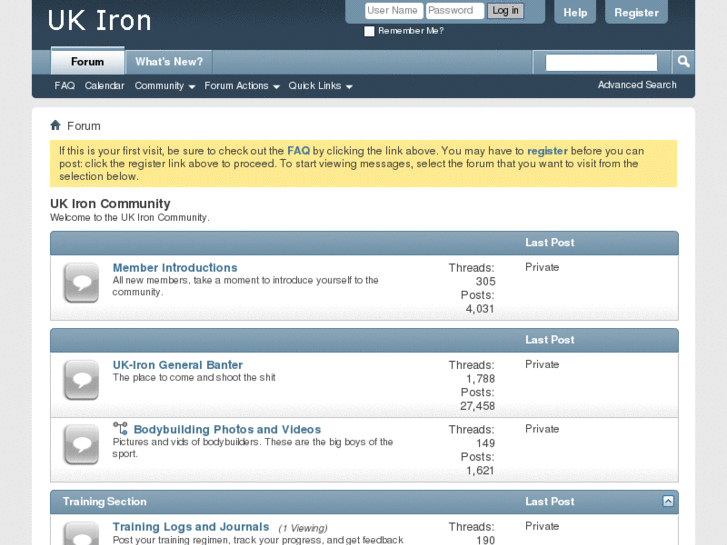Click the register link in the notice
This screenshot has width=727, height=545.
[547, 151]
